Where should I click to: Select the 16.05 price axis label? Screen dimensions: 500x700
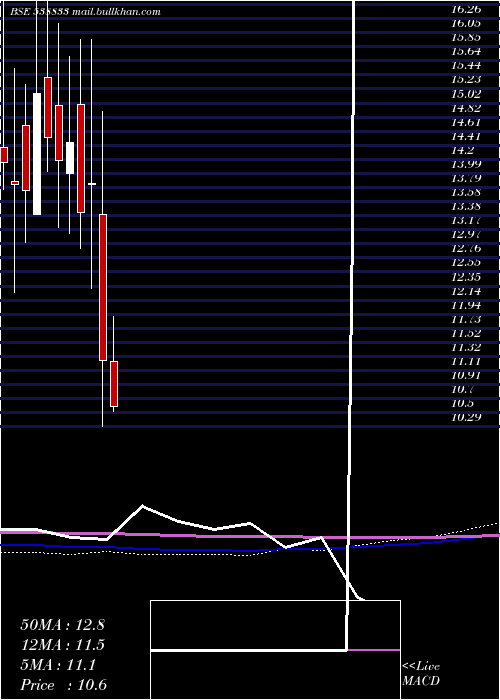[466, 23]
